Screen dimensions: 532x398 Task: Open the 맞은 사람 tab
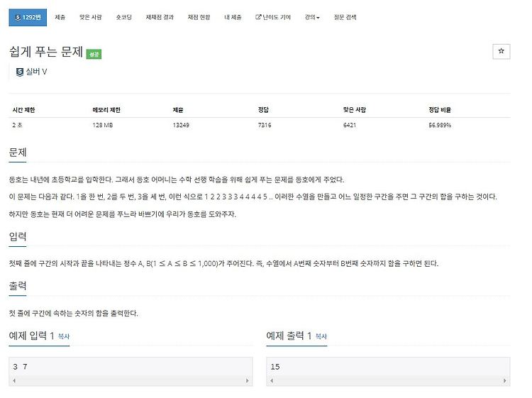tap(90, 17)
